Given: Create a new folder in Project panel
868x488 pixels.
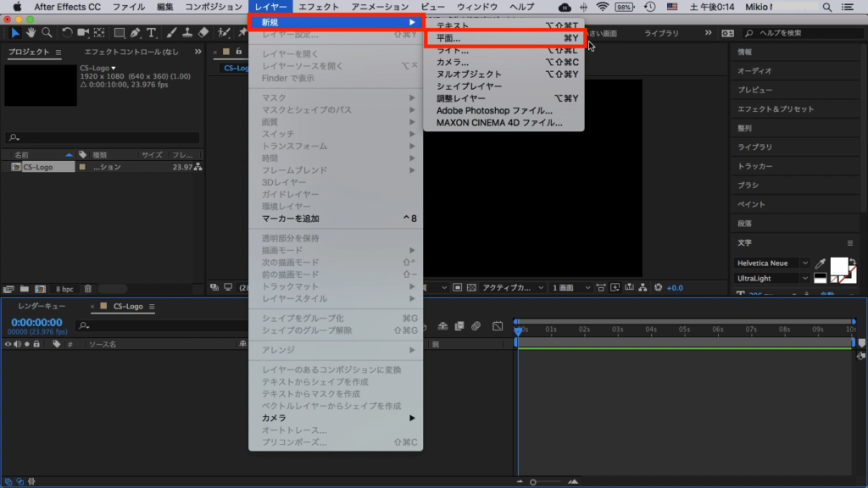Looking at the screenshot, I should 25,289.
